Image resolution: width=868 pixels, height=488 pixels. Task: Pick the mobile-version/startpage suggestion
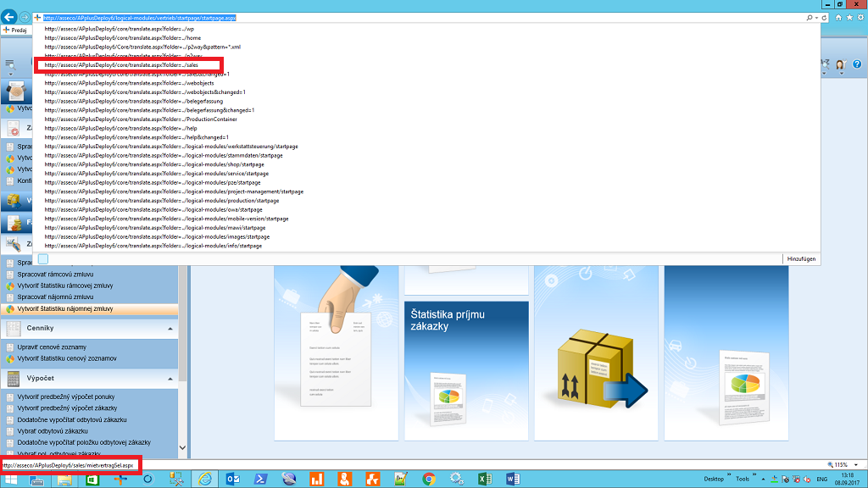point(166,219)
